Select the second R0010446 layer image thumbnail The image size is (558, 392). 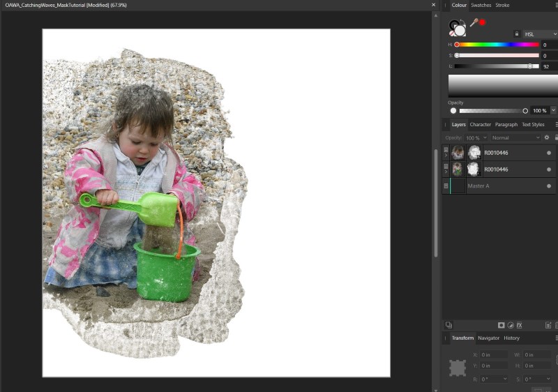[458, 169]
